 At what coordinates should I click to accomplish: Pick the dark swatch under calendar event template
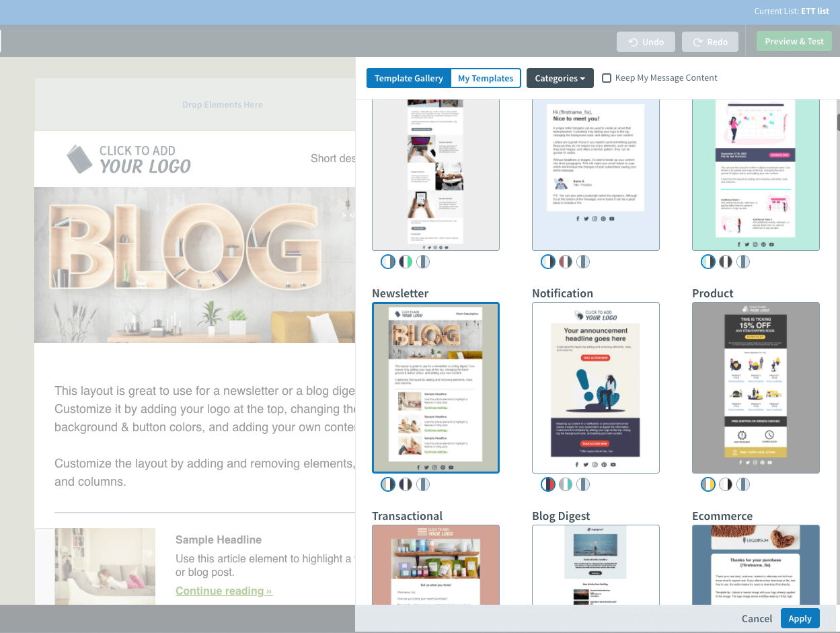pos(726,262)
